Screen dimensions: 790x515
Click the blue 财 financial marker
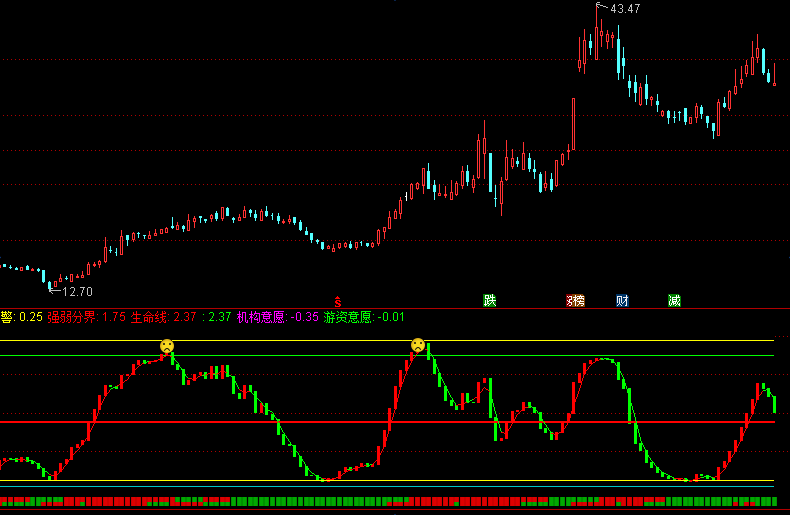(622, 301)
